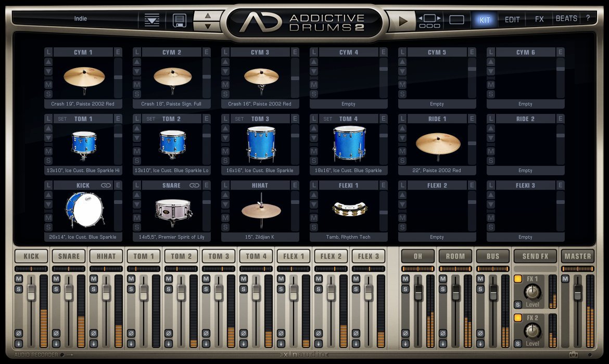Mute the Master channel
609x364 pixels.
point(565,279)
